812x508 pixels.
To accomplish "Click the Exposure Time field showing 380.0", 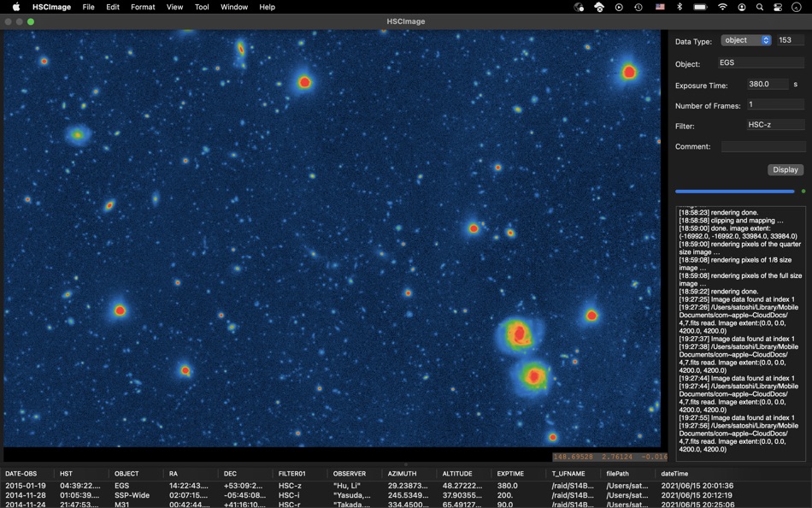I will point(768,84).
